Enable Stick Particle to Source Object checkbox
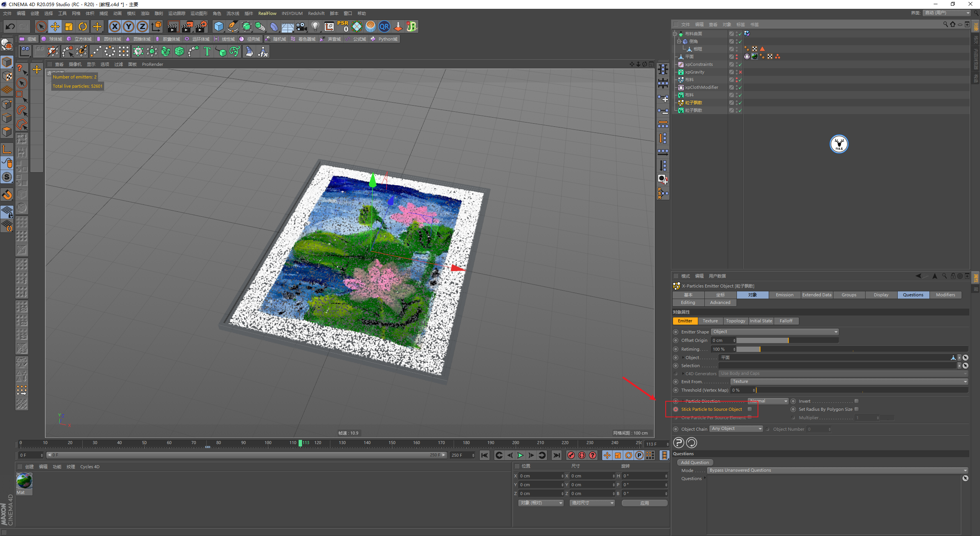Viewport: 980px width, 536px height. (x=750, y=409)
